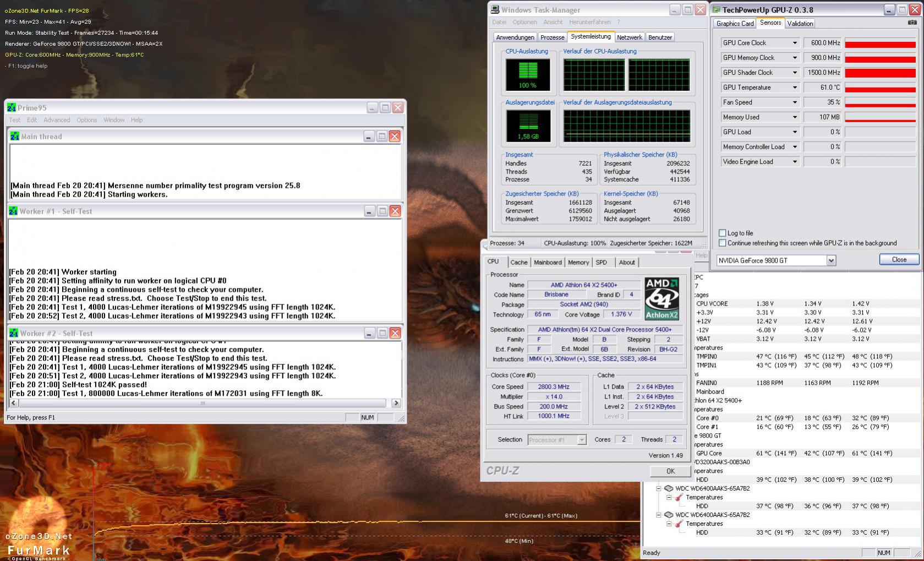Switch to the Prozesse tab in Task-Manager
This screenshot has height=561, width=924.
coord(552,37)
